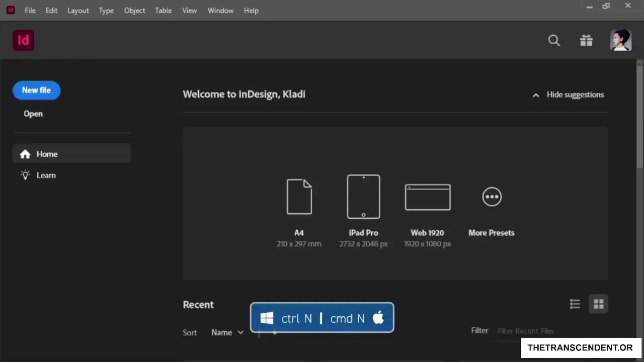Click the vertical scrollbar on the right
The width and height of the screenshot is (644, 362).
click(640, 118)
